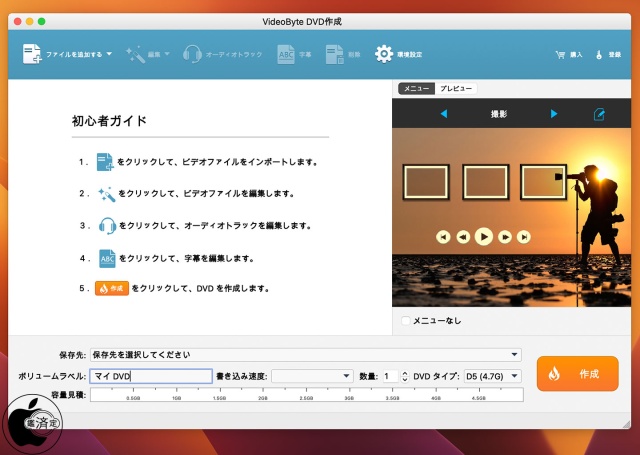Click the 数量 quantity field
640x455 pixels.
pyautogui.click(x=390, y=376)
